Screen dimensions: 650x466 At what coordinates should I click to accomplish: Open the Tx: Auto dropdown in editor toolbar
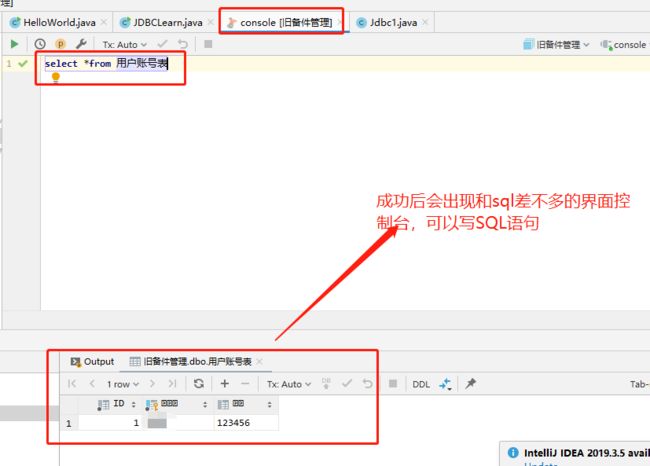pyautogui.click(x=124, y=44)
